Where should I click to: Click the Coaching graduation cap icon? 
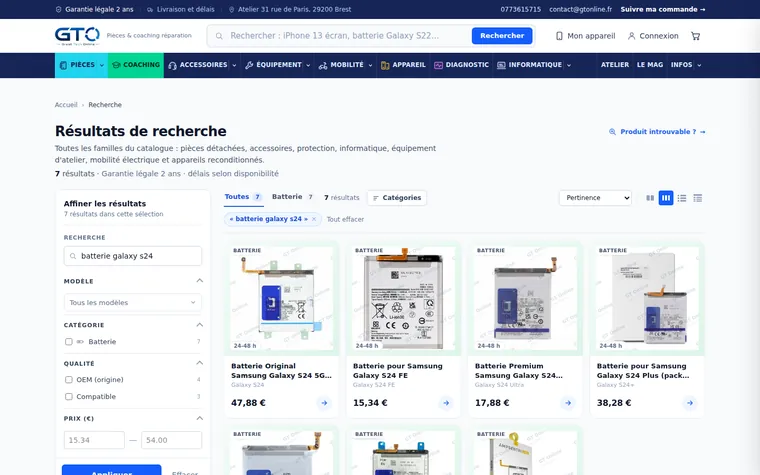coord(116,65)
